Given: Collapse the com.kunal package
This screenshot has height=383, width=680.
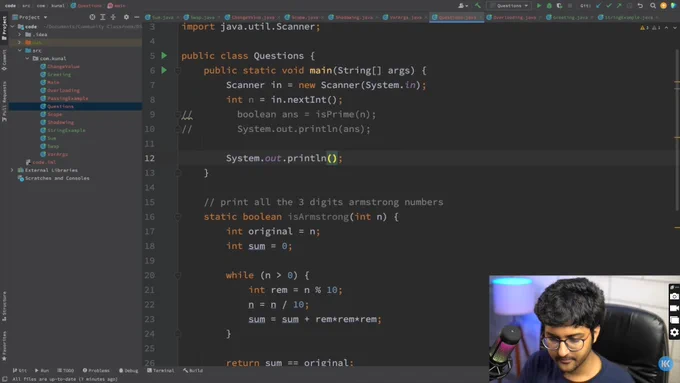Looking at the screenshot, I should pyautogui.click(x=27, y=58).
